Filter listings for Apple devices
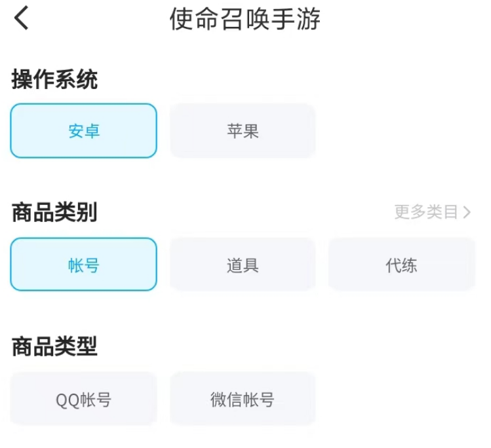Image resolution: width=491 pixels, height=448 pixels. coord(243,131)
